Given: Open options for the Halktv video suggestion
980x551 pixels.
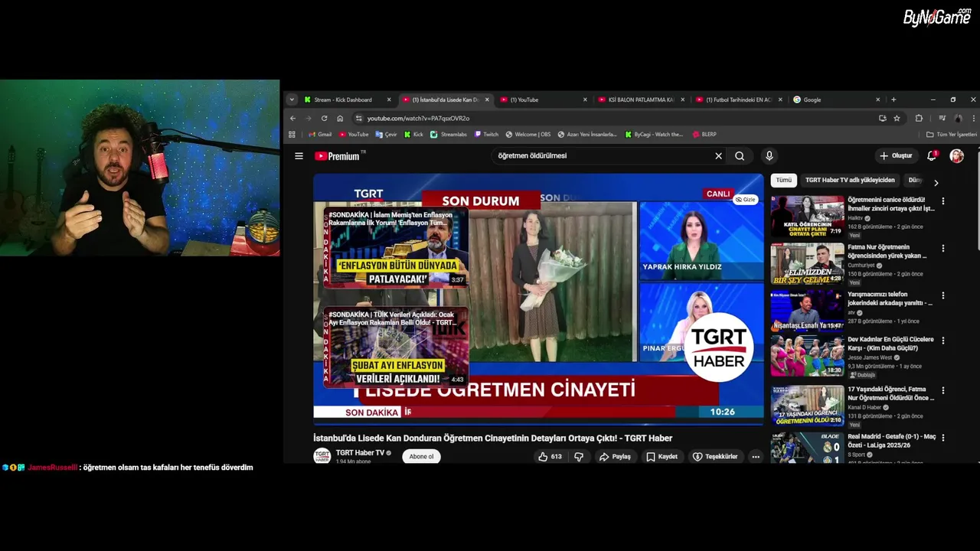Looking at the screenshot, I should click(943, 201).
